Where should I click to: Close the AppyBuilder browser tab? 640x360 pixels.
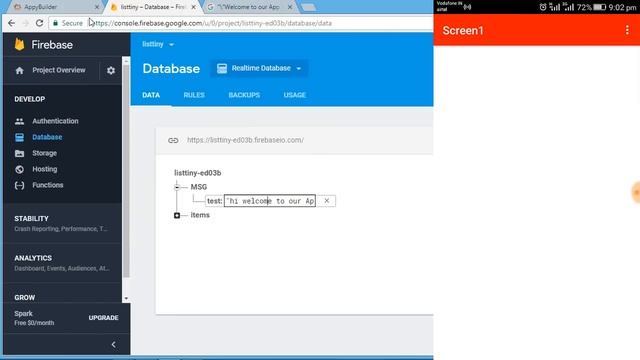tap(97, 7)
